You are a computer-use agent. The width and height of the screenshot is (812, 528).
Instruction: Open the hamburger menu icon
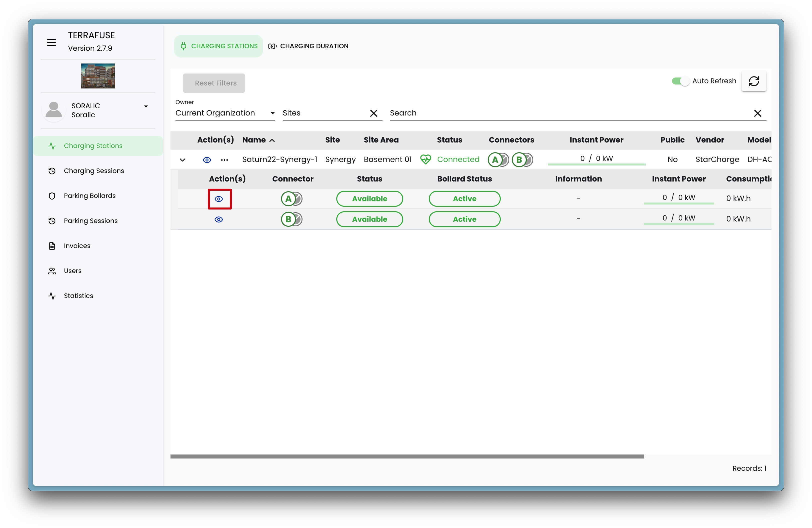tap(51, 42)
